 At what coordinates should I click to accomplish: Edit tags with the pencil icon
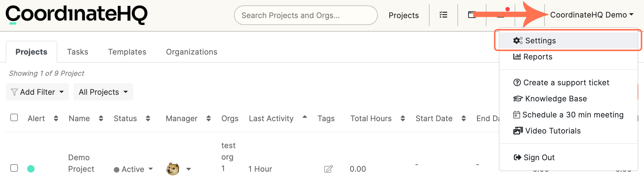pyautogui.click(x=328, y=169)
